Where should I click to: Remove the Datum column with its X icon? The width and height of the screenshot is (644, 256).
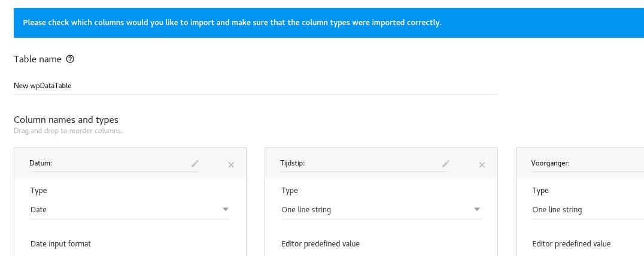point(231,165)
